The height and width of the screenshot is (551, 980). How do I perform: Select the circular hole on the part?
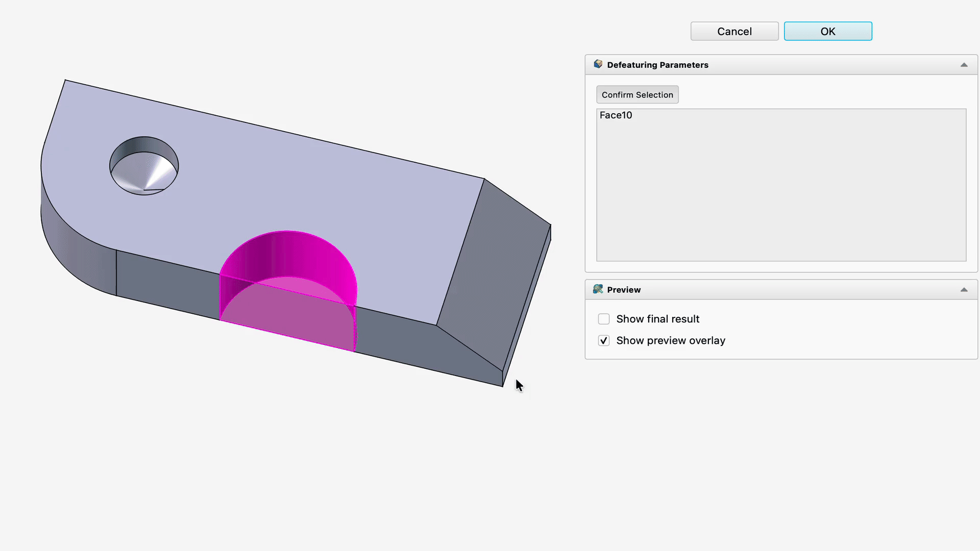(x=144, y=166)
